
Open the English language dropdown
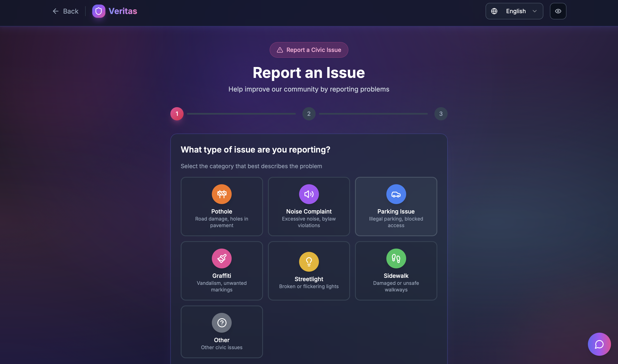(x=515, y=11)
